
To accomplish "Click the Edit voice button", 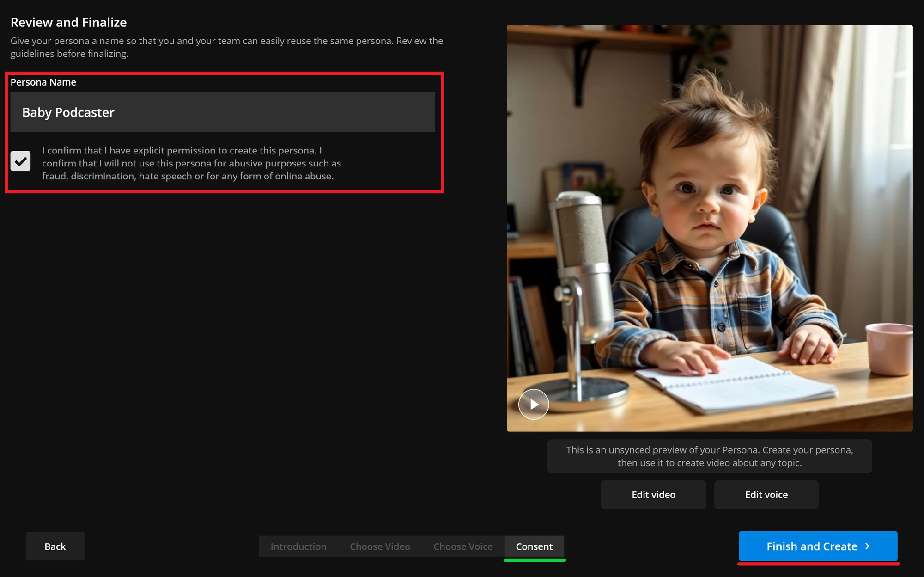I will [x=766, y=495].
